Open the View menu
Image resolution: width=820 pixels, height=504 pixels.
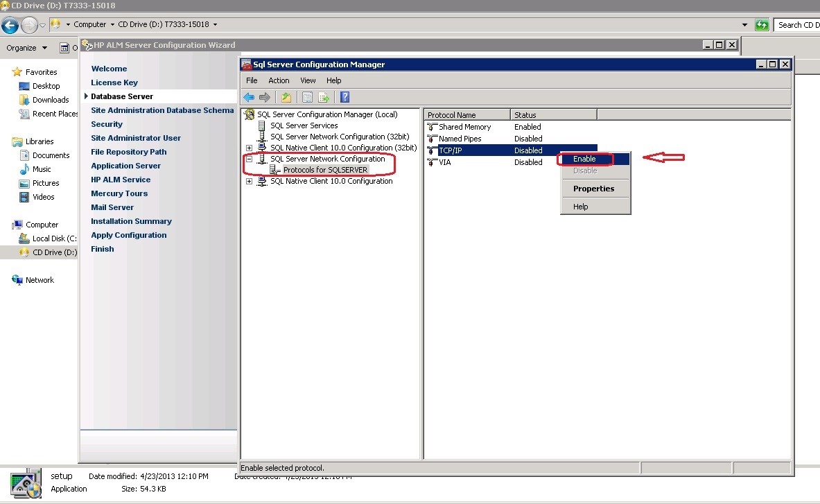coord(308,80)
